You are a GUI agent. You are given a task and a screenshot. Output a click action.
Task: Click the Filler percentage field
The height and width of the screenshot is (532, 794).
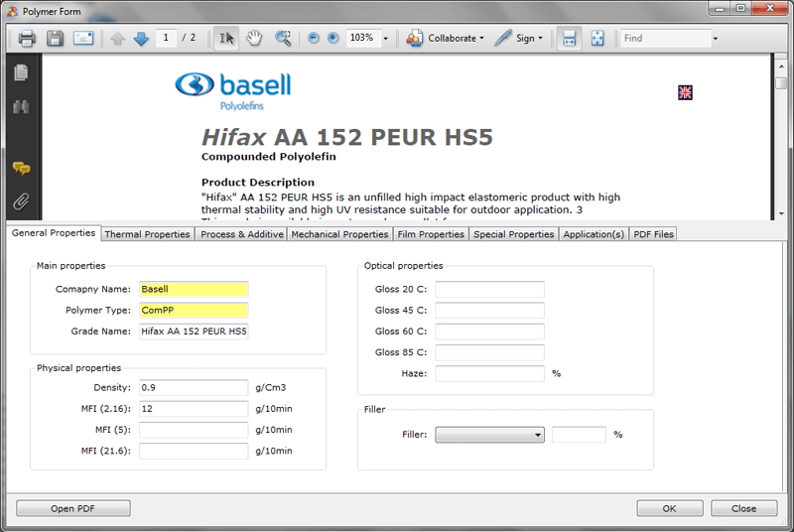point(579,435)
